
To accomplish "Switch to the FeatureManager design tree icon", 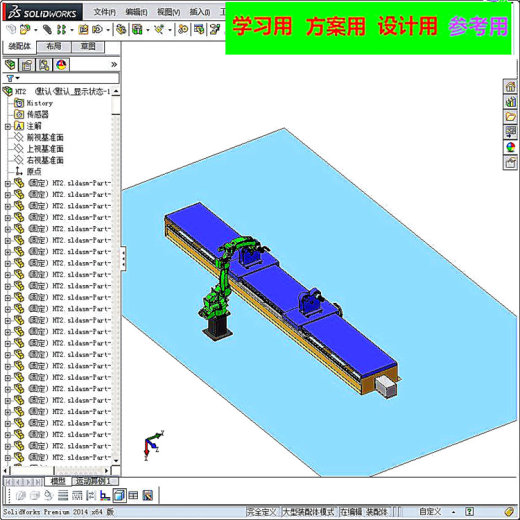I will pyautogui.click(x=10, y=65).
